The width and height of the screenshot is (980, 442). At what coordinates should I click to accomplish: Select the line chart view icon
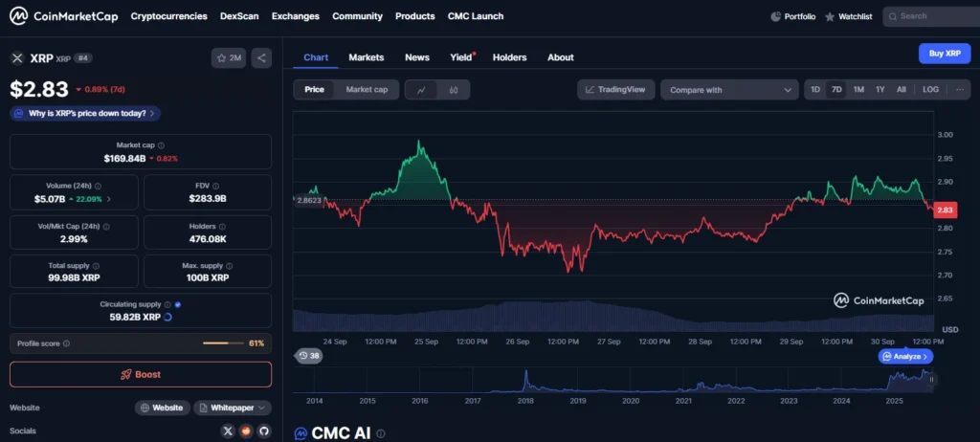click(421, 90)
